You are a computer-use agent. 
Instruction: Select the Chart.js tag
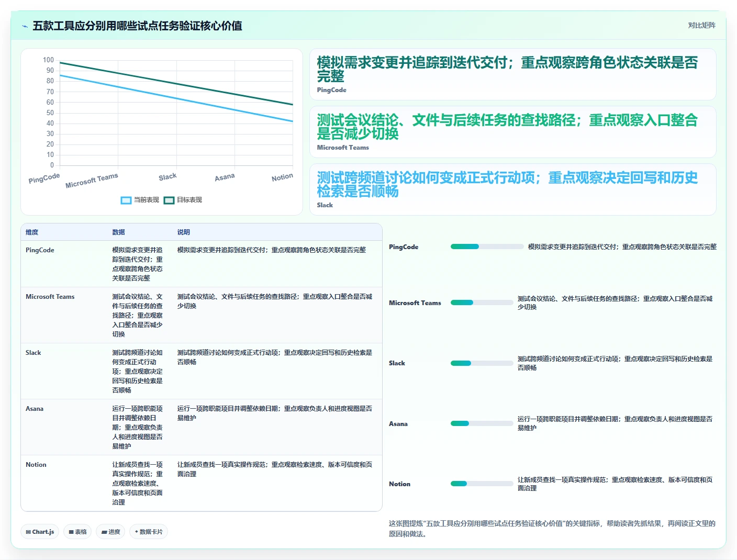pos(40,532)
